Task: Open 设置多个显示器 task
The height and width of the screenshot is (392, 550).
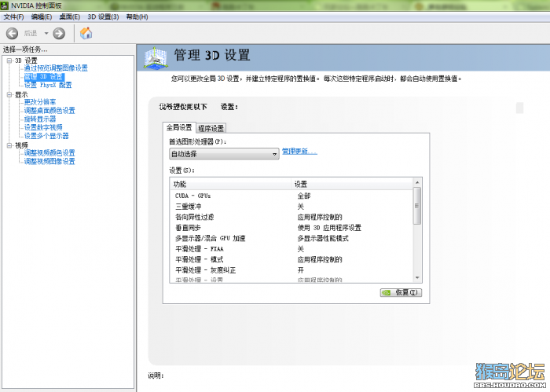Action: click(x=46, y=136)
